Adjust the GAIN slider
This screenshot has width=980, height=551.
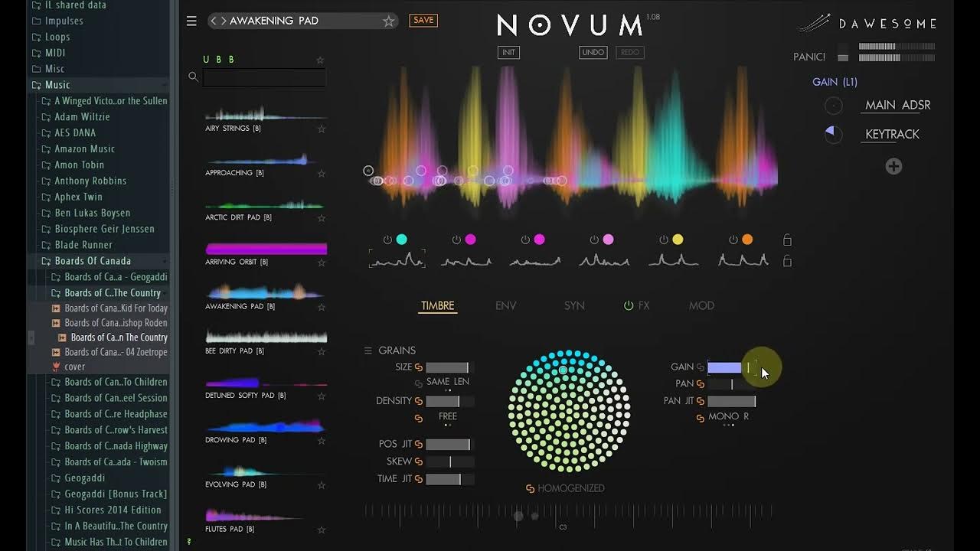click(732, 367)
